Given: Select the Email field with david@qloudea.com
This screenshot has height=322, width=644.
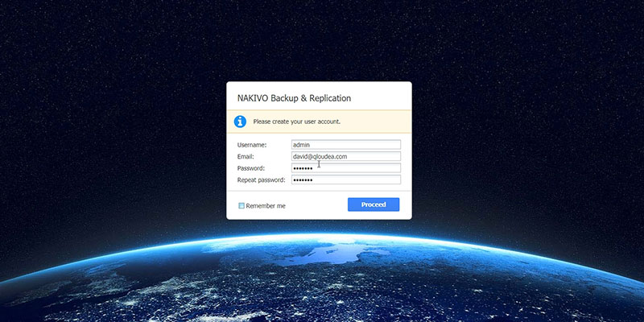Looking at the screenshot, I should coord(346,156).
